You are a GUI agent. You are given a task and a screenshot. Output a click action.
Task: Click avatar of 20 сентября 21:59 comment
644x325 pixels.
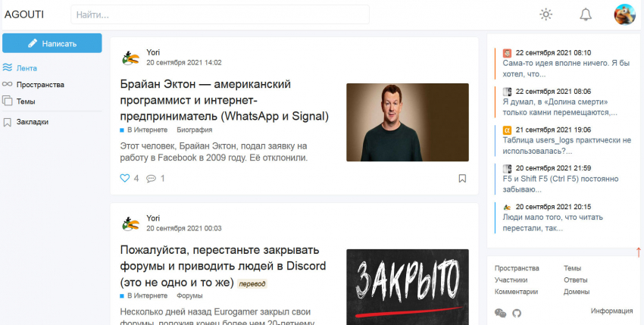[507, 168]
